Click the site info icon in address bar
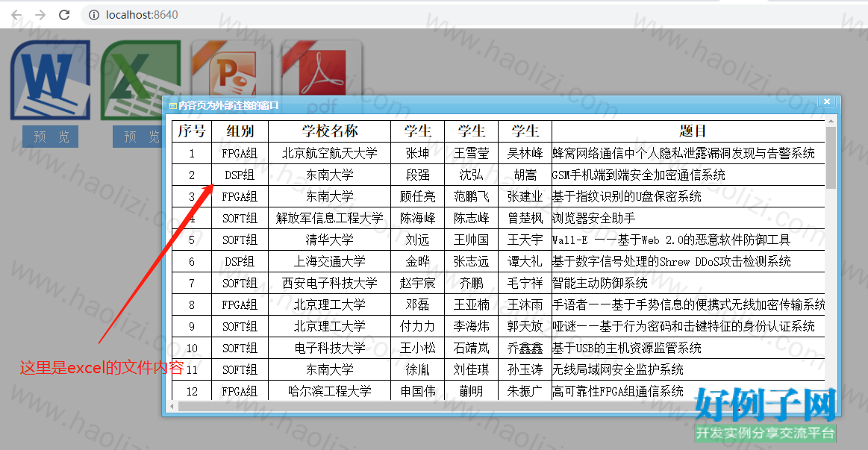 pos(94,15)
